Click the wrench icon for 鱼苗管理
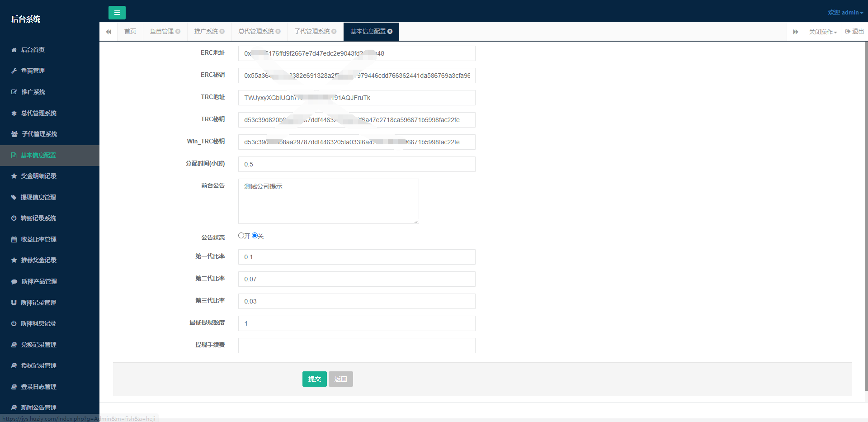 tap(14, 71)
